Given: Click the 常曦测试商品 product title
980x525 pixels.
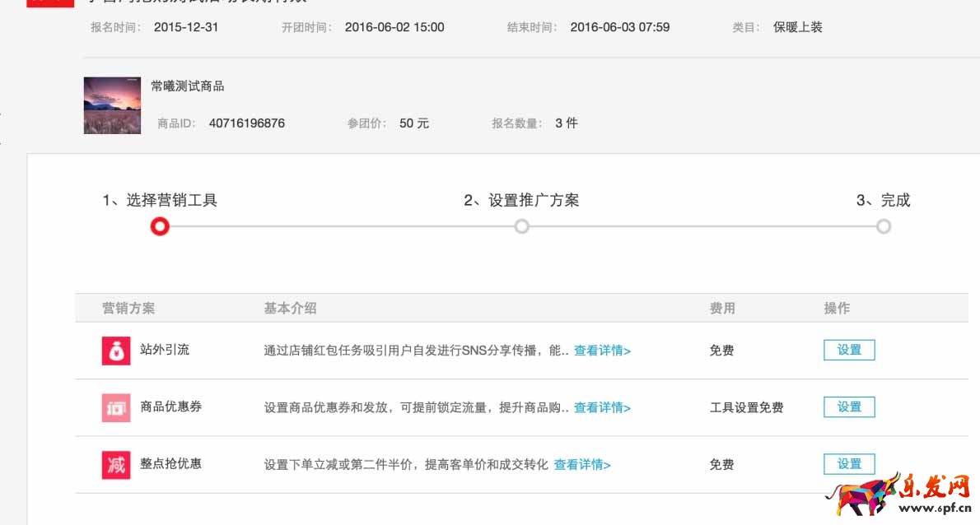Looking at the screenshot, I should pyautogui.click(x=188, y=86).
